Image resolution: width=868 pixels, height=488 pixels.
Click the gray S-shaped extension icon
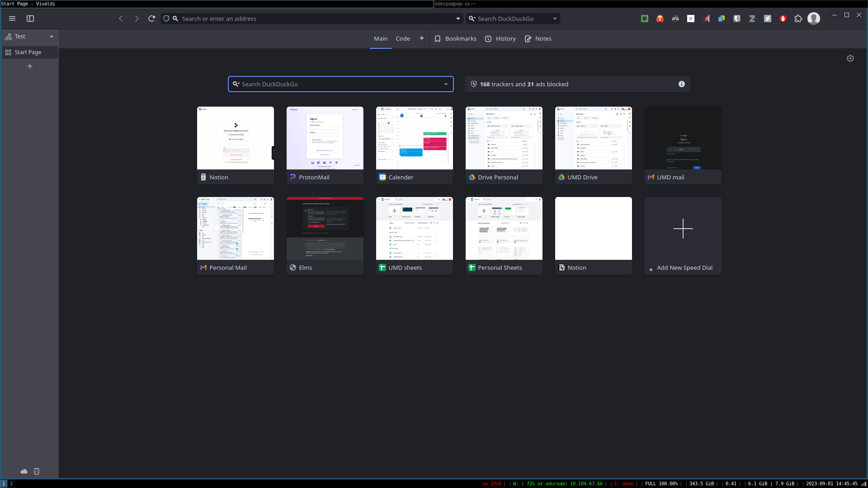click(768, 19)
